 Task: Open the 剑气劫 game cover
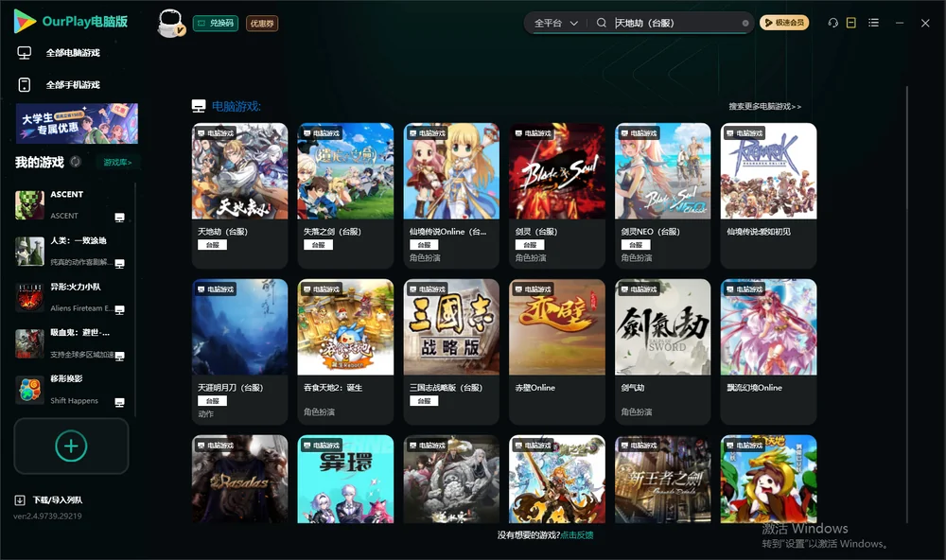click(662, 327)
